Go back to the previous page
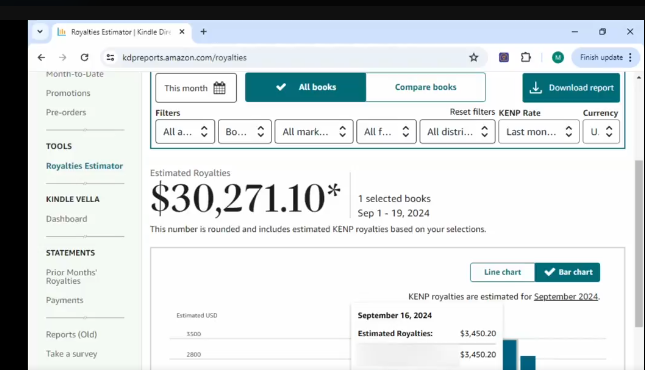This screenshot has height=370, width=645. (x=41, y=58)
